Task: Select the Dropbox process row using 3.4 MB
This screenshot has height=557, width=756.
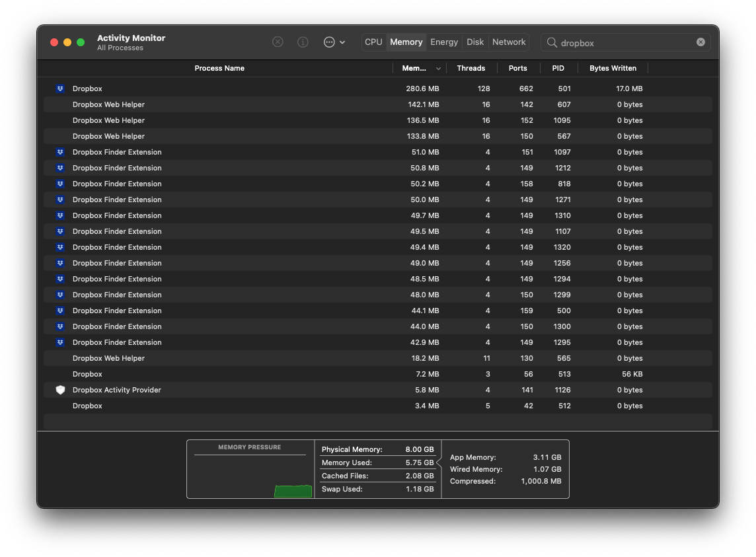Action: point(378,406)
